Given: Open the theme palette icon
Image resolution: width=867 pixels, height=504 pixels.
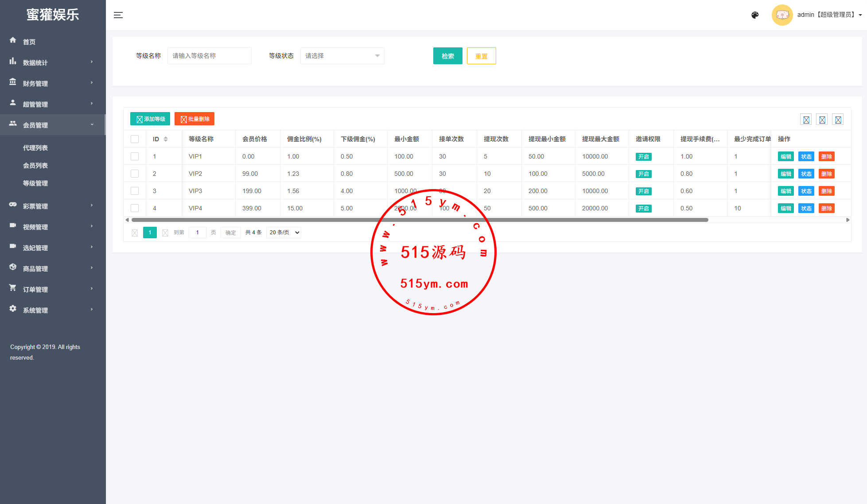Looking at the screenshot, I should pos(755,15).
